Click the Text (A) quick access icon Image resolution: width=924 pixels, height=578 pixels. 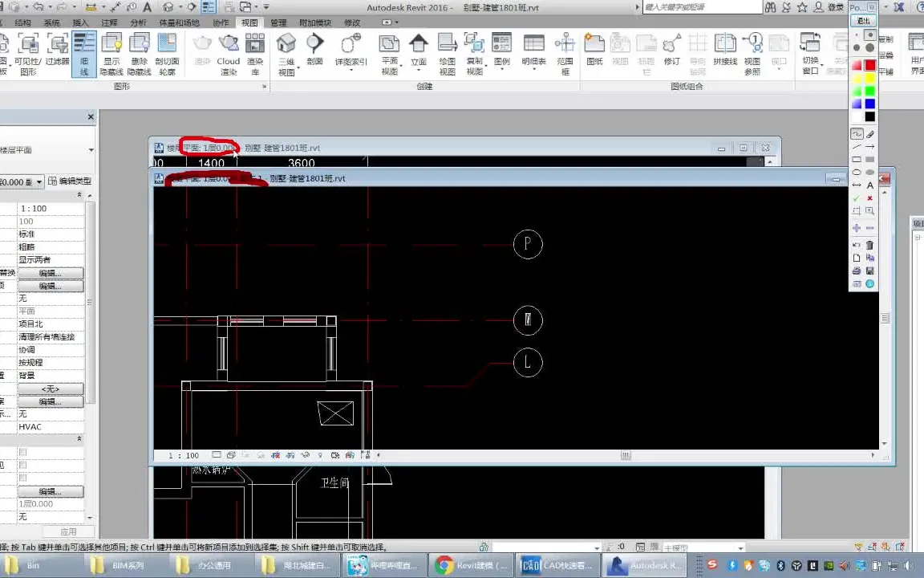[x=148, y=7]
